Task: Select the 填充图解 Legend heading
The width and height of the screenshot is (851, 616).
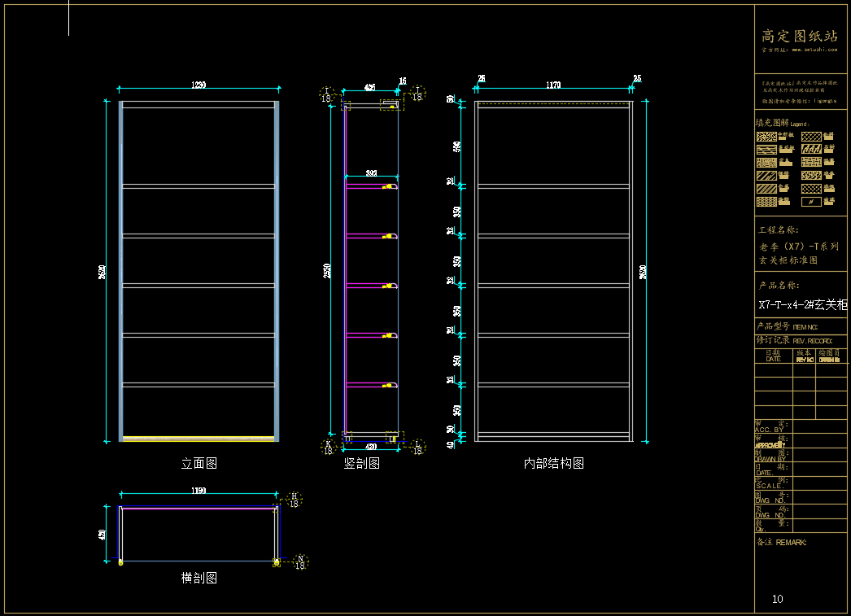Action: coord(782,123)
